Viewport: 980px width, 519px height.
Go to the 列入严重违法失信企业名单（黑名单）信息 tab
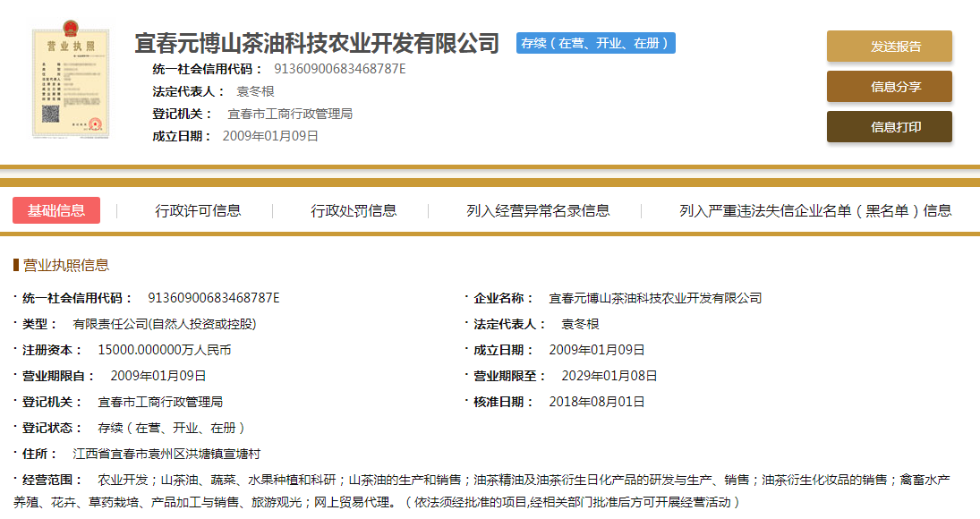coord(814,211)
